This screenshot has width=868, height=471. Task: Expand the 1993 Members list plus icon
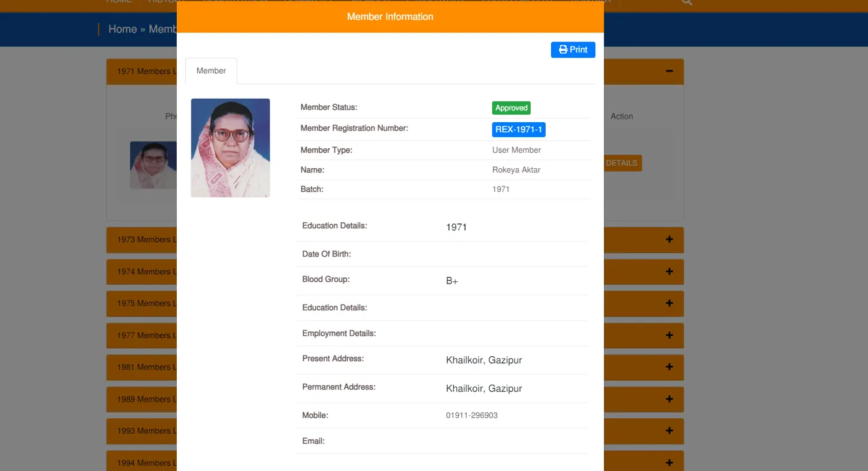[669, 431]
